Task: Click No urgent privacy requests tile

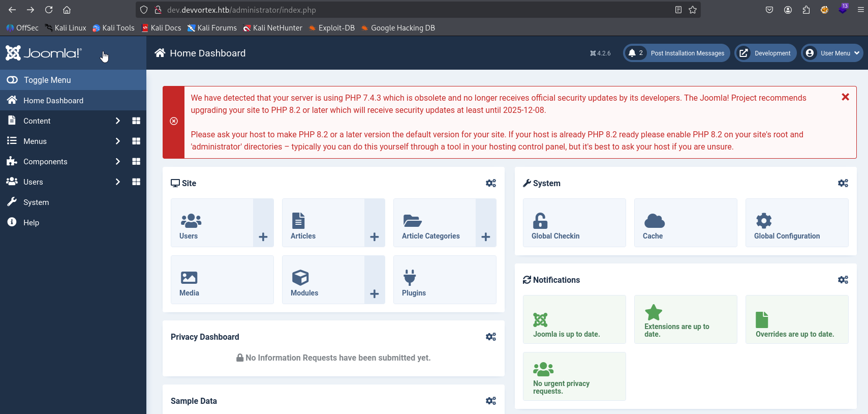Action: point(574,376)
